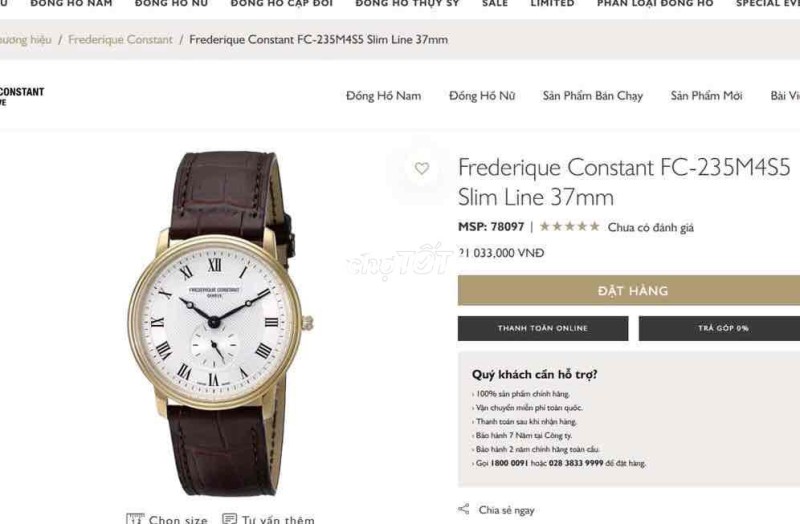Image resolution: width=800 pixels, height=524 pixels.
Task: Click the THANH TOÁN ONLINE button
Action: coord(543,328)
